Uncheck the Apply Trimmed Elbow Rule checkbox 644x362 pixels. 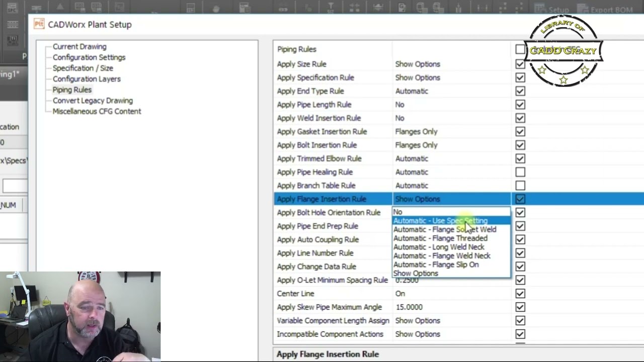[520, 158]
